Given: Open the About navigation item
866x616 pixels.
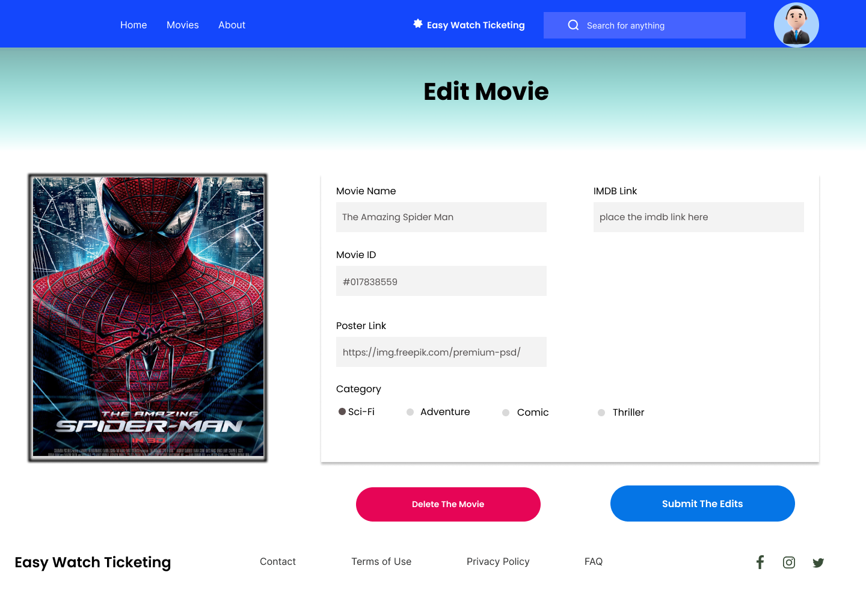Looking at the screenshot, I should tap(232, 25).
